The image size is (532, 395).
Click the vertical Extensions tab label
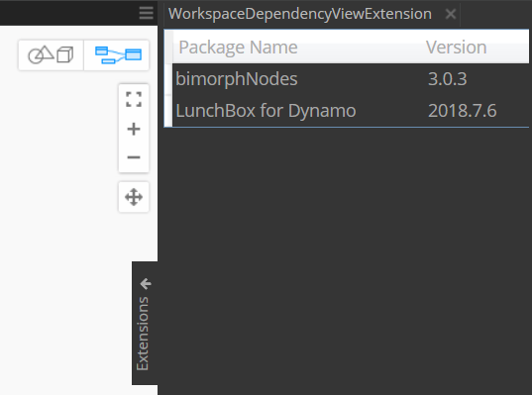point(142,334)
